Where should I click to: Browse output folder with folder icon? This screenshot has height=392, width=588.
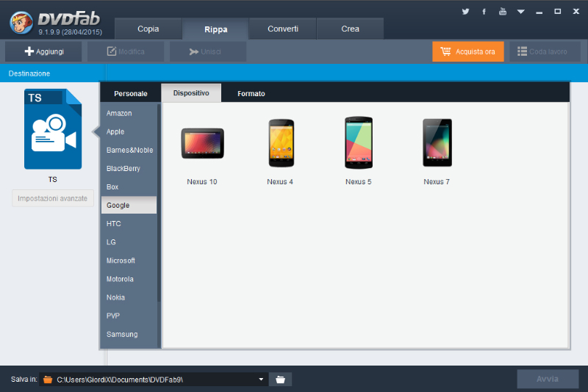[x=280, y=380]
